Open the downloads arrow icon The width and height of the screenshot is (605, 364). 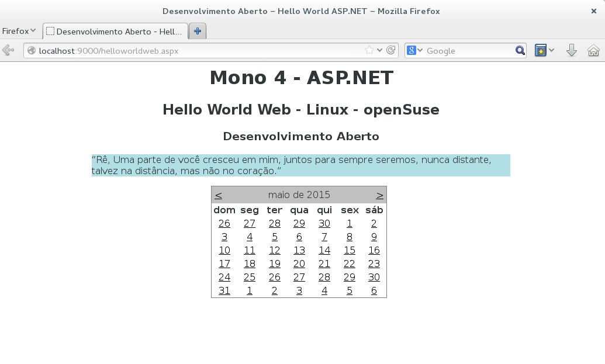[x=572, y=51]
